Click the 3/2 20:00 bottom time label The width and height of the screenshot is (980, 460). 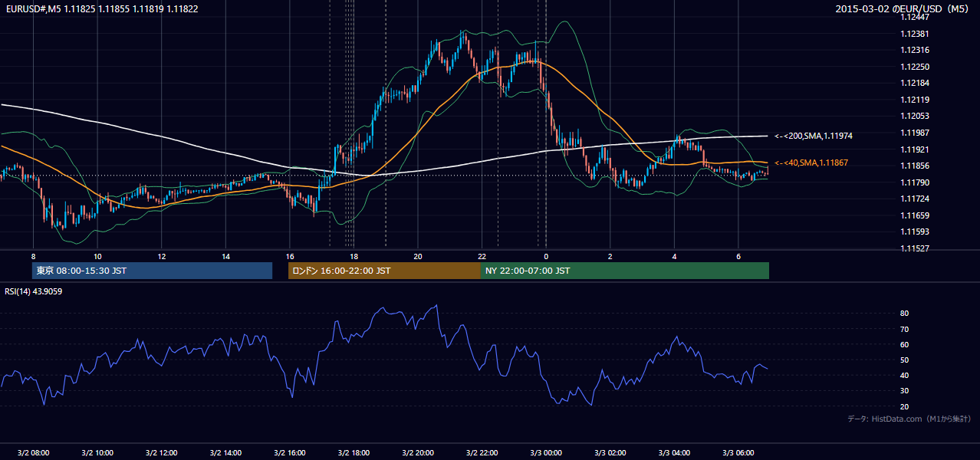coord(418,452)
